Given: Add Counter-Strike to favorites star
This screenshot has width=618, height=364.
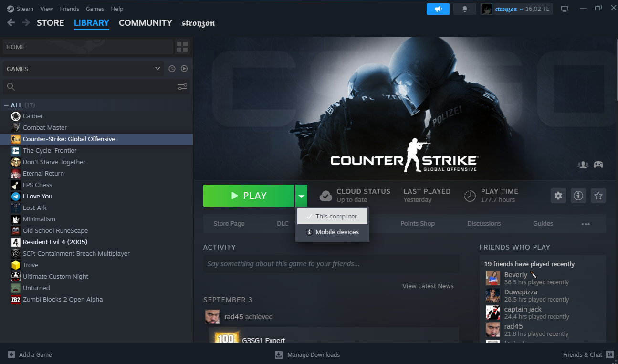Looking at the screenshot, I should click(598, 196).
